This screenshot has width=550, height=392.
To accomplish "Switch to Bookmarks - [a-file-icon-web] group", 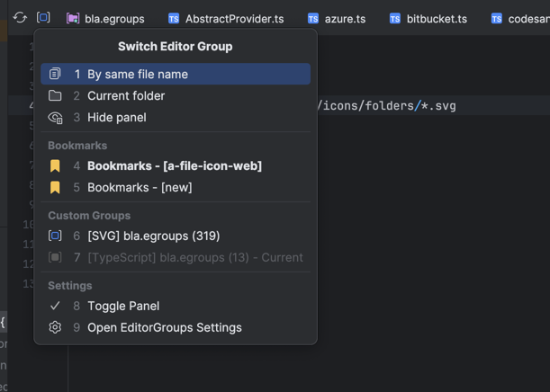I will [176, 166].
